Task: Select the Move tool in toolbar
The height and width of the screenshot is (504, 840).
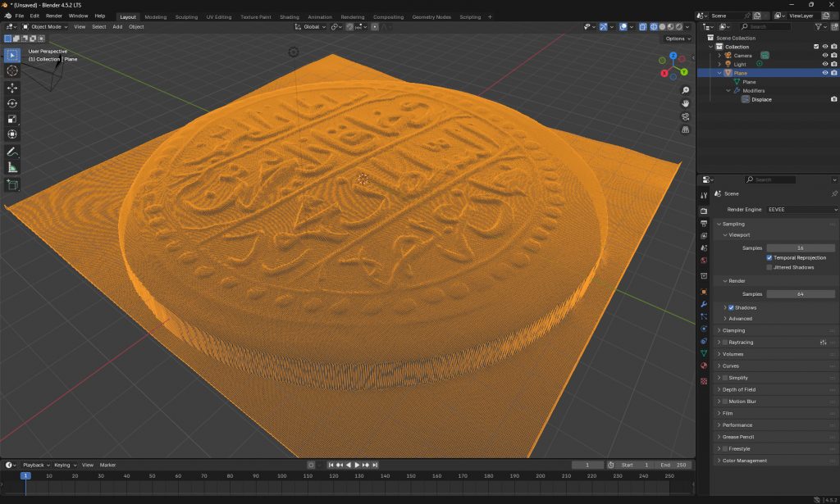Action: (x=12, y=87)
